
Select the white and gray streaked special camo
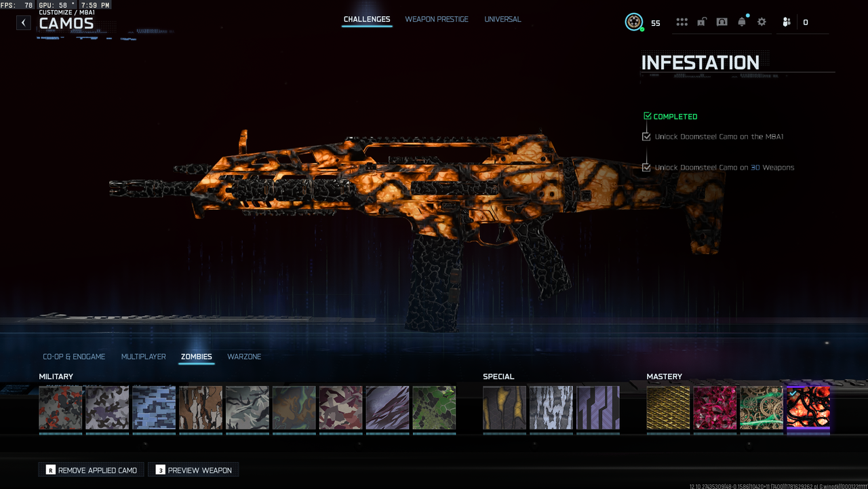pos(551,408)
